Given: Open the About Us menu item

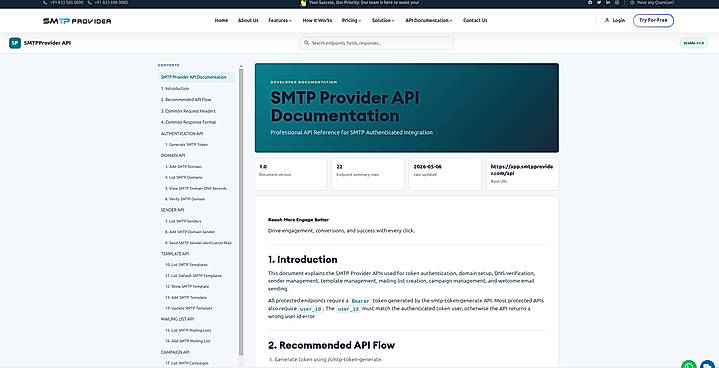Looking at the screenshot, I should pos(248,21).
